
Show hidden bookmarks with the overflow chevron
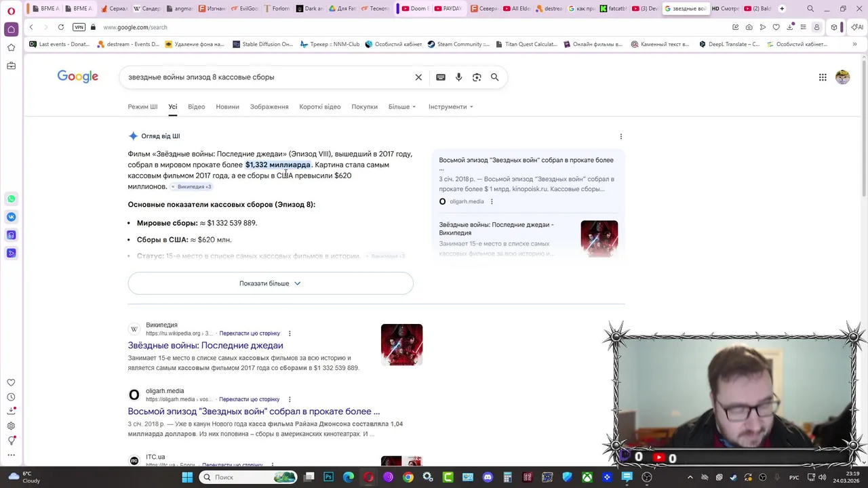tap(854, 44)
